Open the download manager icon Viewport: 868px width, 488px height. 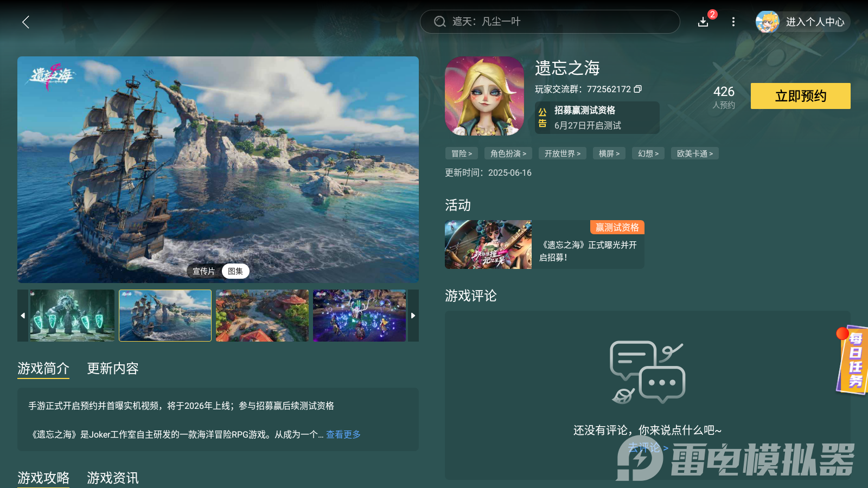703,22
